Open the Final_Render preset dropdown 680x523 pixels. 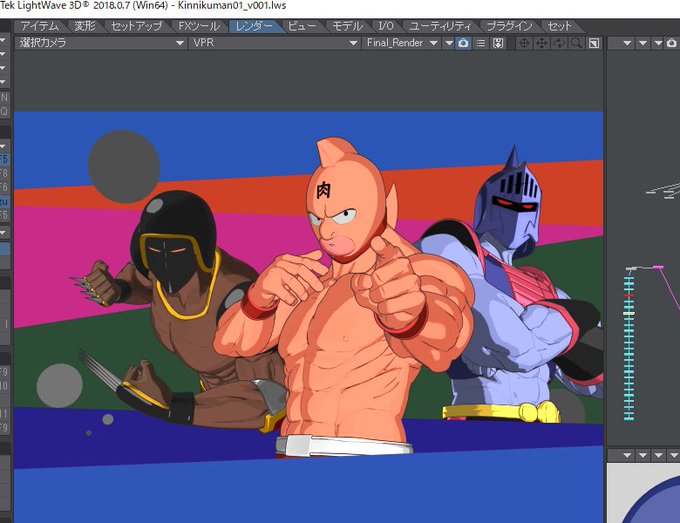click(402, 43)
